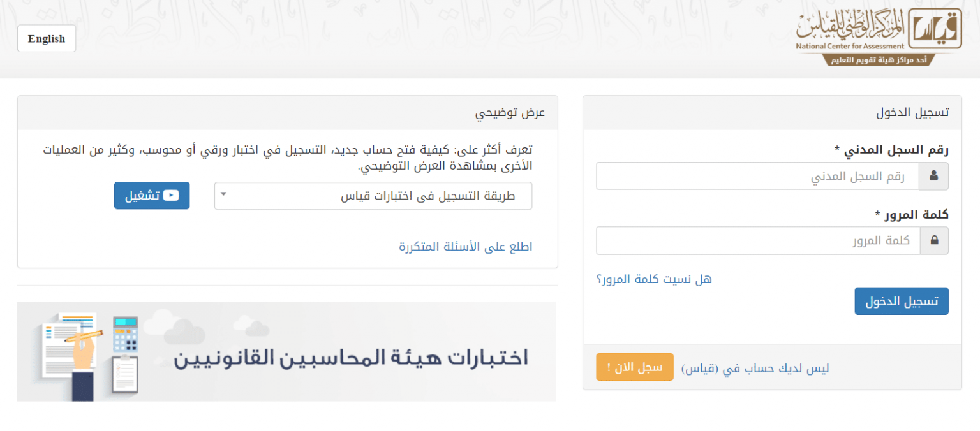Click the blue تسجيل الدخول login button
The width and height of the screenshot is (980, 431).
coord(902,302)
